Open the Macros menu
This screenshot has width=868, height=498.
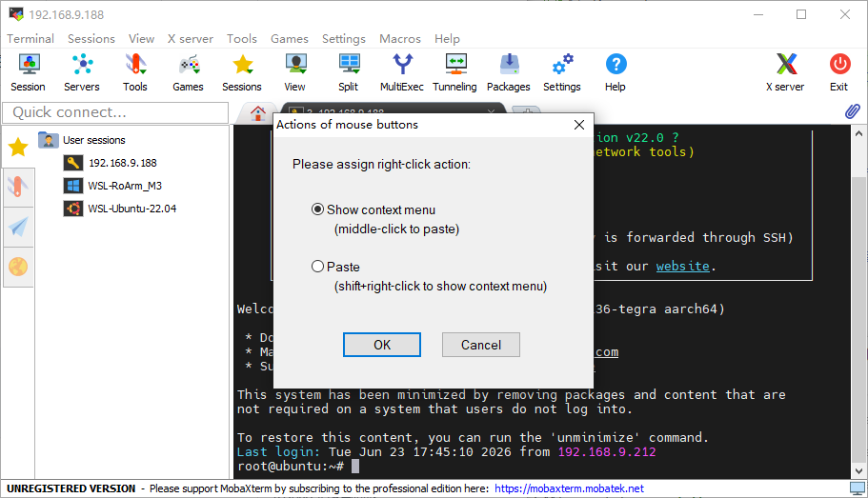400,39
